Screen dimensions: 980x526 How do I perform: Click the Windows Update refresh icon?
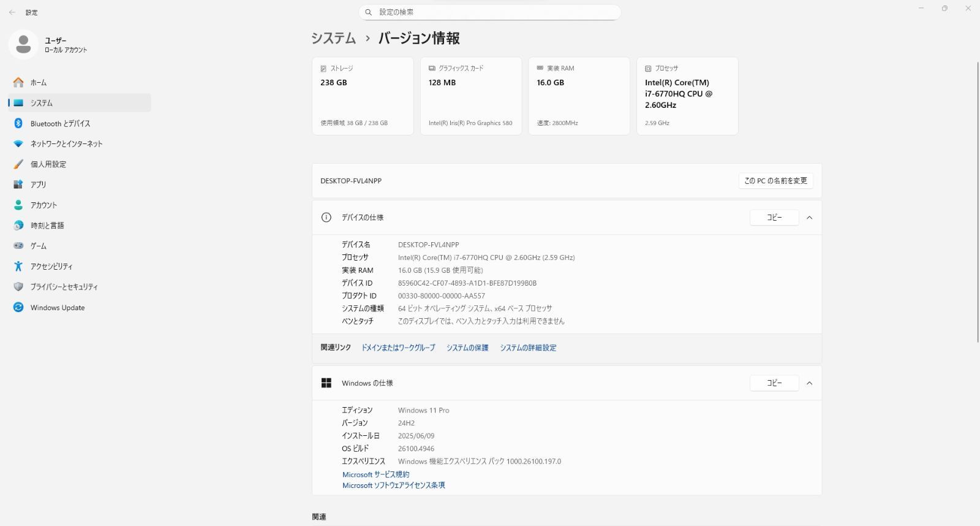(18, 307)
